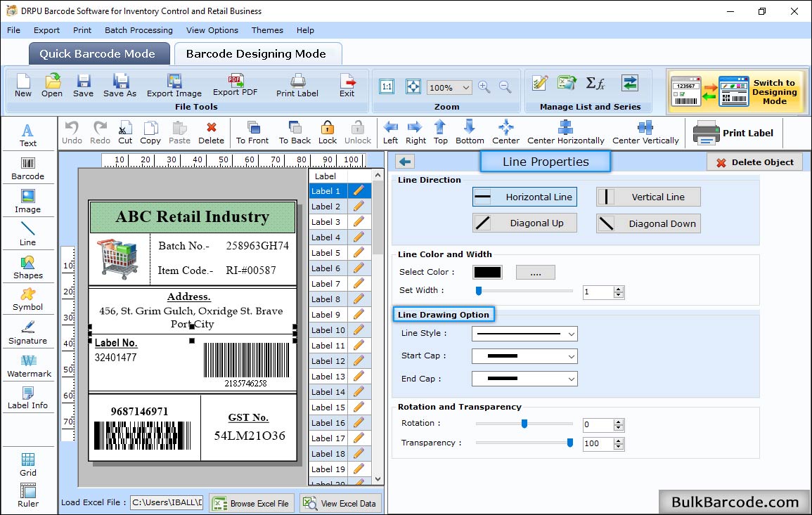Open the File menu
Image resolution: width=812 pixels, height=515 pixels.
tap(14, 30)
